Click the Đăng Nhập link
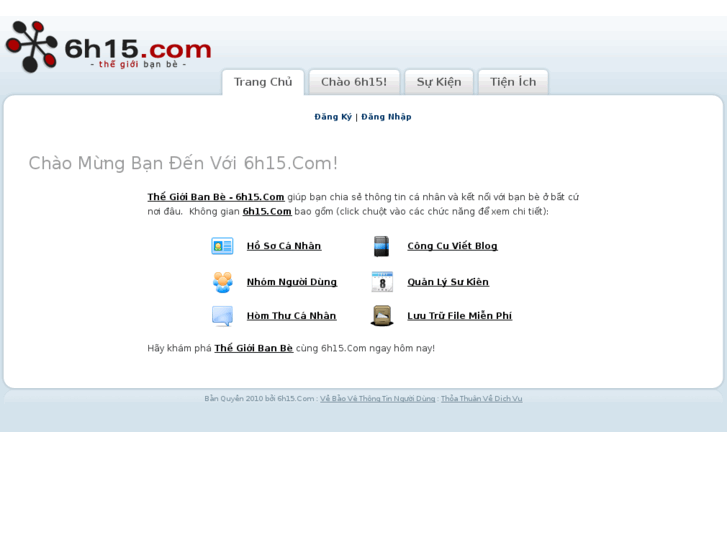This screenshot has width=727, height=545. point(386,117)
